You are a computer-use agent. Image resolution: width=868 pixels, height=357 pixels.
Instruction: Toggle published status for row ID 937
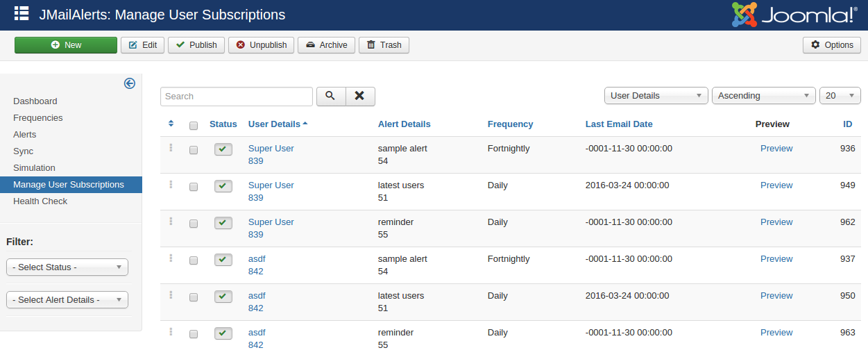pos(223,260)
